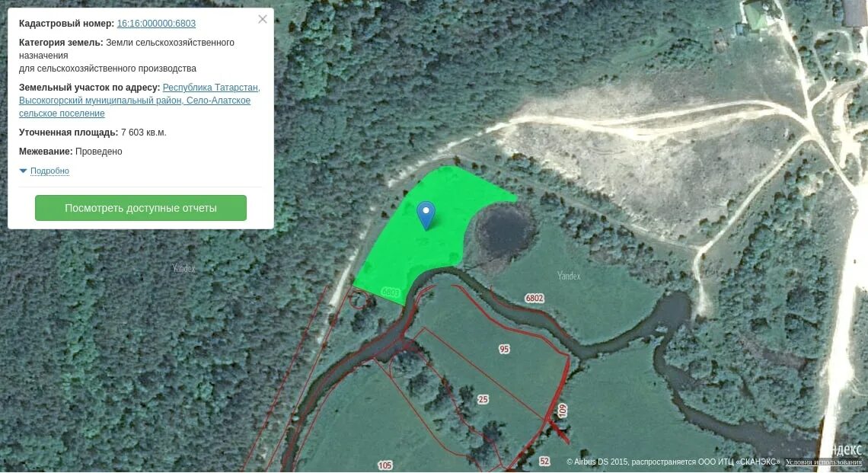Image resolution: width=868 pixels, height=473 pixels.
Task: Click the 6803 label on highlighted parcel
Action: pos(391,292)
